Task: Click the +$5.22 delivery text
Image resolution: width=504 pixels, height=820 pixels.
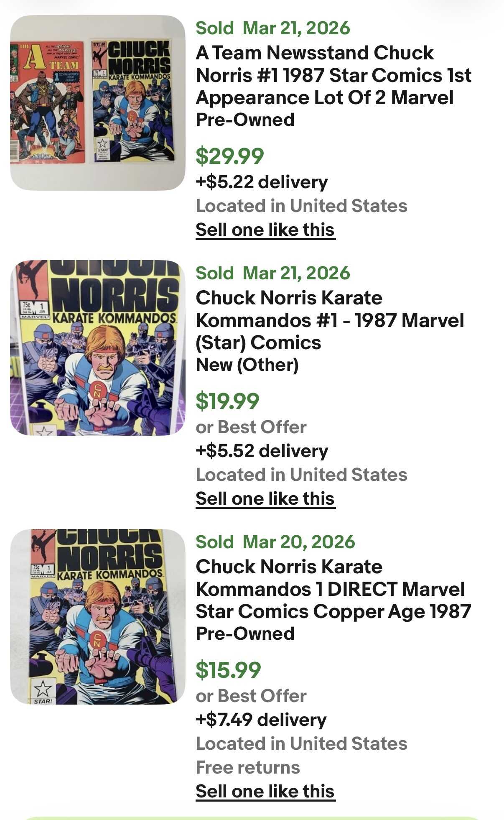Action: click(262, 182)
